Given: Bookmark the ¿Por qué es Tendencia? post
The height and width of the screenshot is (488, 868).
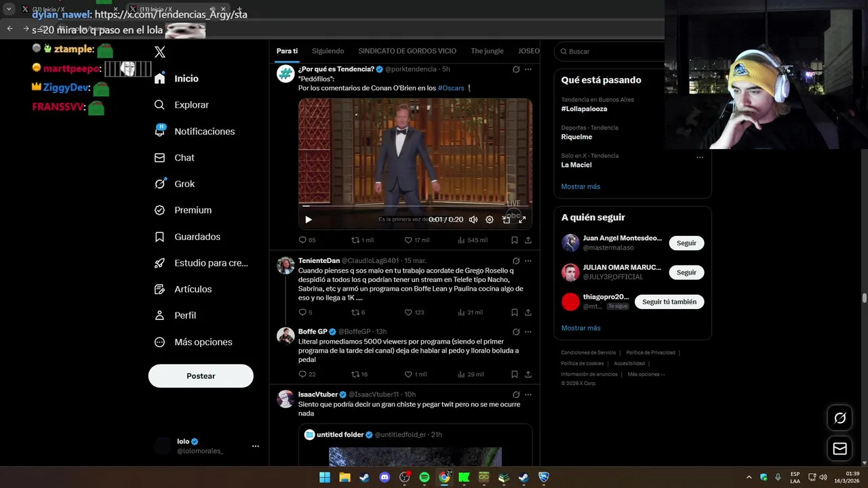Looking at the screenshot, I should [515, 240].
